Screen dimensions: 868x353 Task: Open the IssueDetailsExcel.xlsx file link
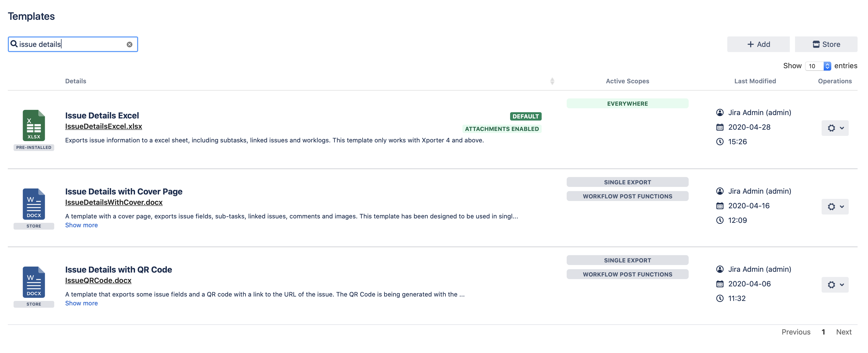click(103, 127)
